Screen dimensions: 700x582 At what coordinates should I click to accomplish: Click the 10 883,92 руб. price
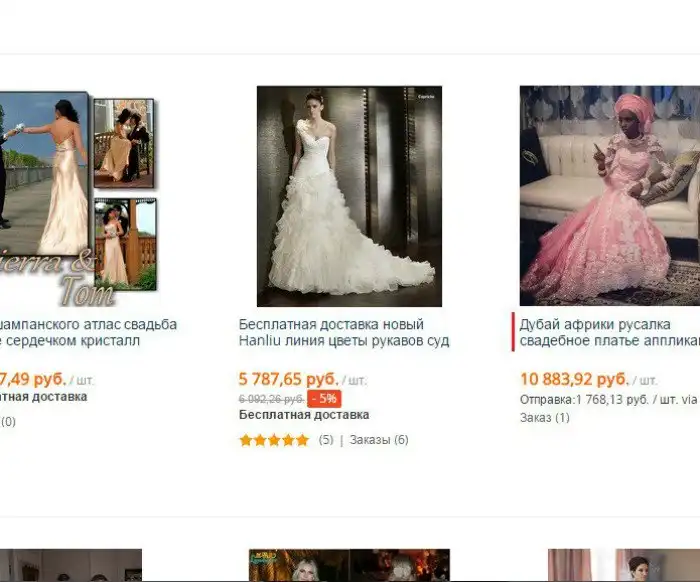(574, 379)
